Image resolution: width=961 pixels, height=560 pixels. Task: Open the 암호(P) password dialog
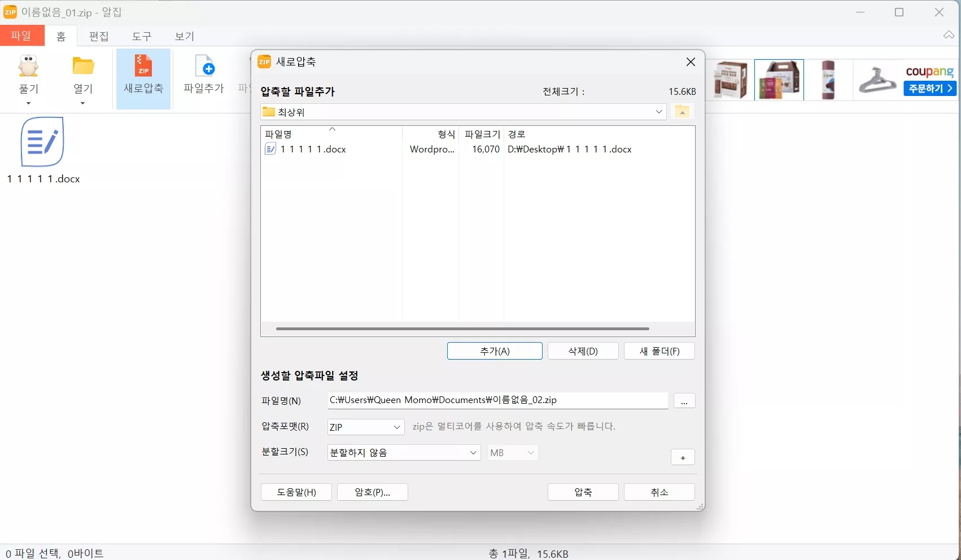(x=372, y=492)
